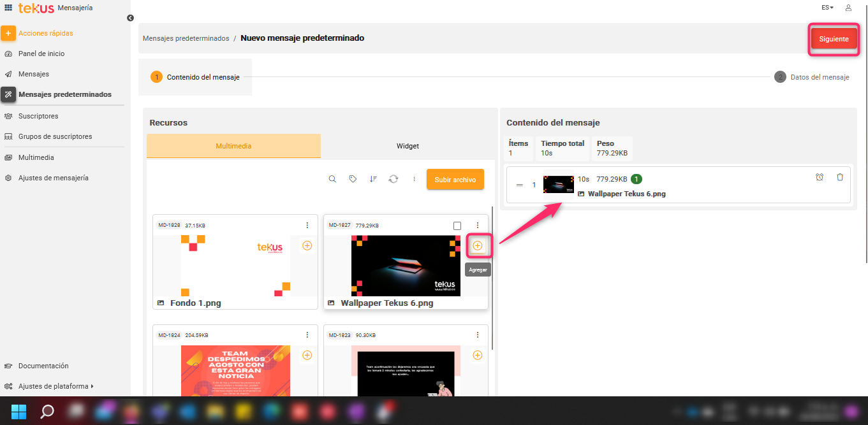Screen dimensions: 868x425
Task: Add Fondo 1.png with its plus icon
Action: click(x=307, y=245)
